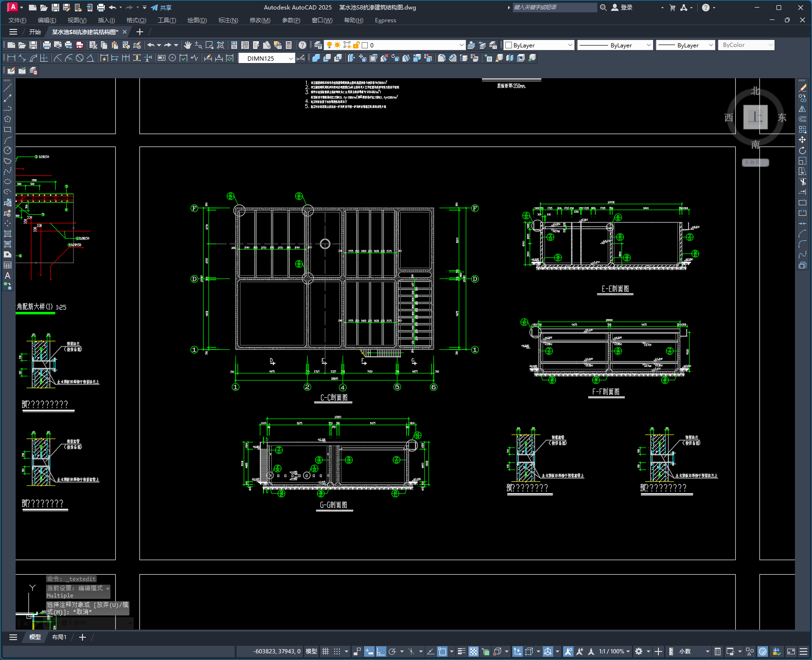Toggle snap mode dots in status bar
The width and height of the screenshot is (812, 660).
(337, 651)
